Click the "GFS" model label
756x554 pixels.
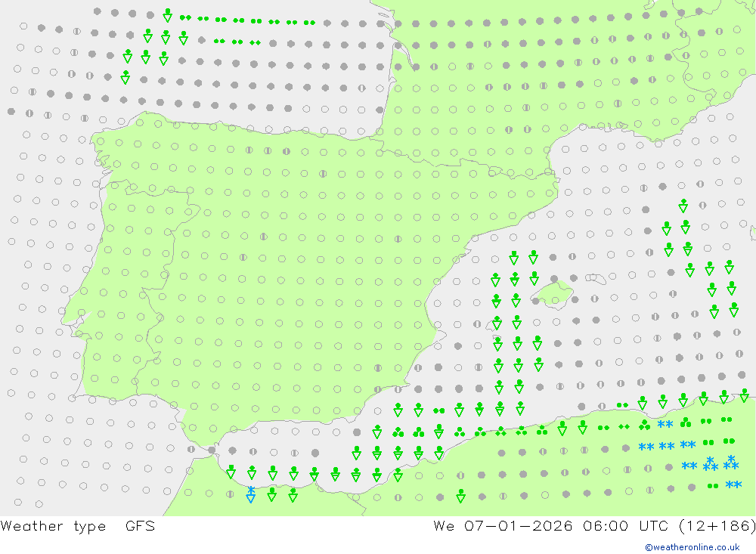[141, 525]
